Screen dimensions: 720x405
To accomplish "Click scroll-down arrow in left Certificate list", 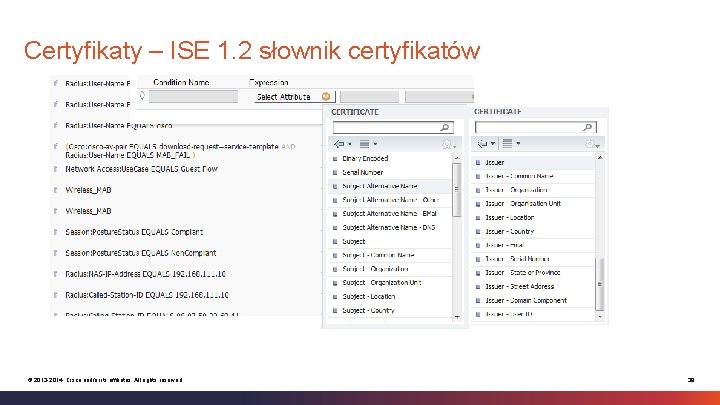I will coord(457,317).
